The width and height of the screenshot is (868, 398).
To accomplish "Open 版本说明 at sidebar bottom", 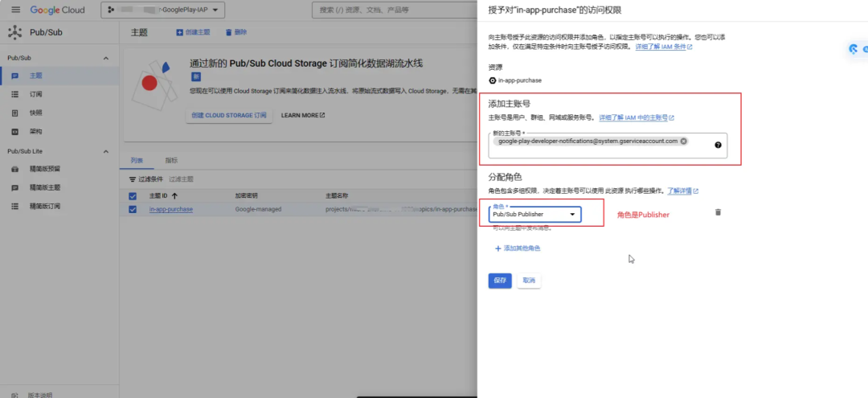I will click(x=40, y=396).
